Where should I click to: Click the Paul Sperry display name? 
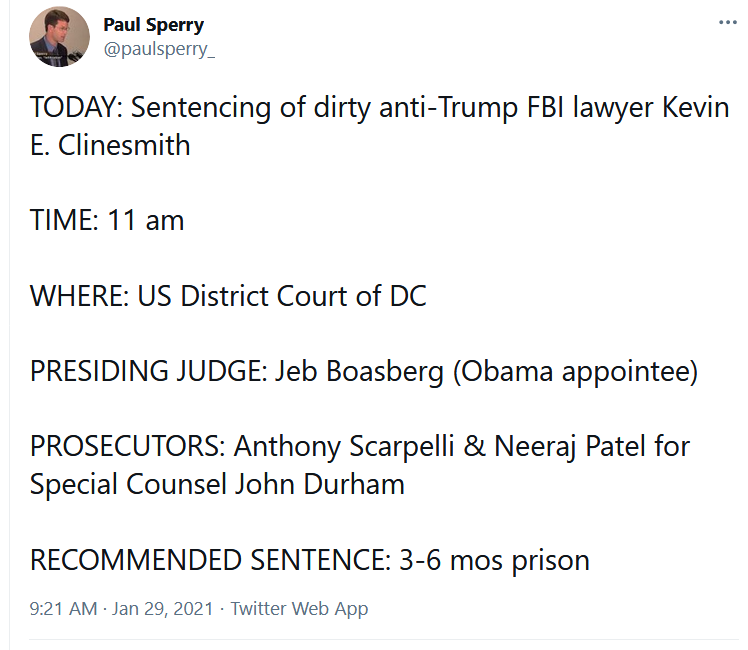point(154,25)
